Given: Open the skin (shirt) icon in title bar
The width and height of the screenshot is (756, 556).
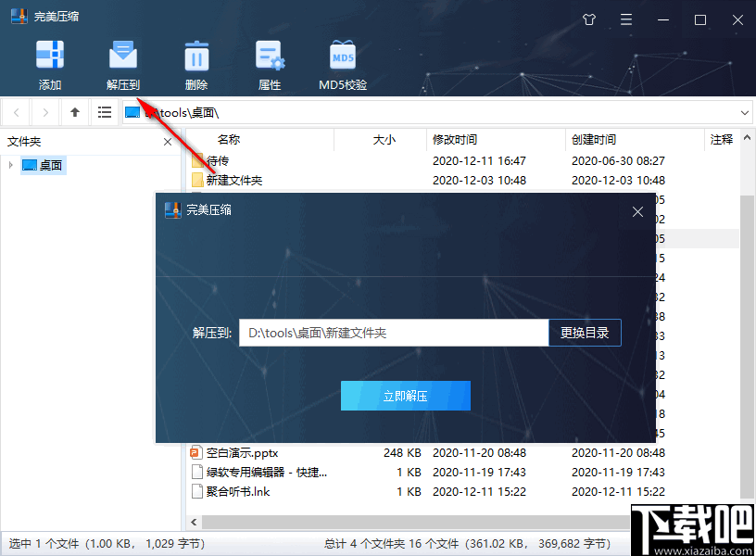Looking at the screenshot, I should point(589,19).
